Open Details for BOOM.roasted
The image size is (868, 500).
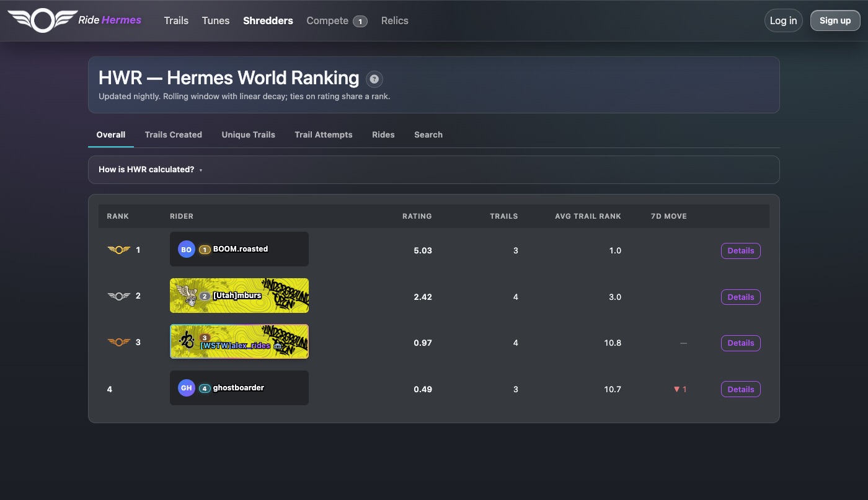point(741,251)
